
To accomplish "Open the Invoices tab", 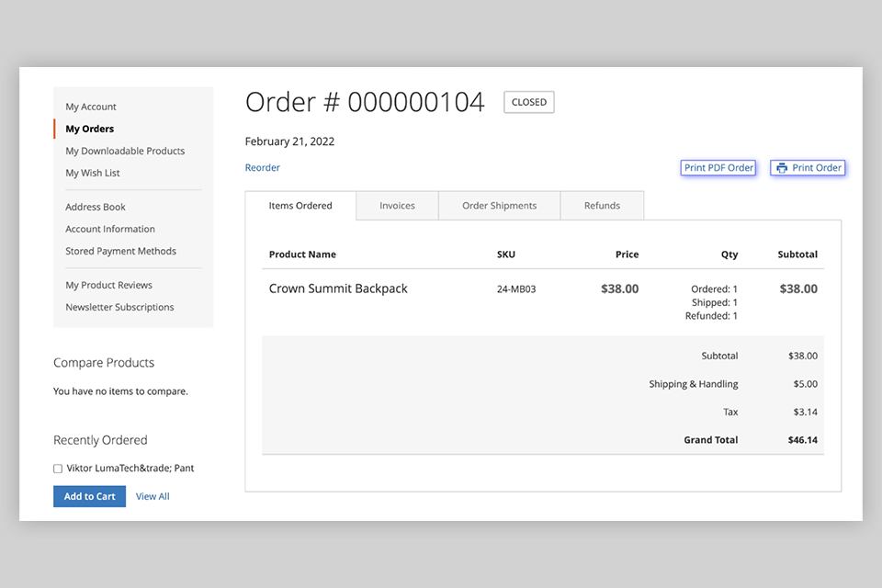I will (x=397, y=206).
